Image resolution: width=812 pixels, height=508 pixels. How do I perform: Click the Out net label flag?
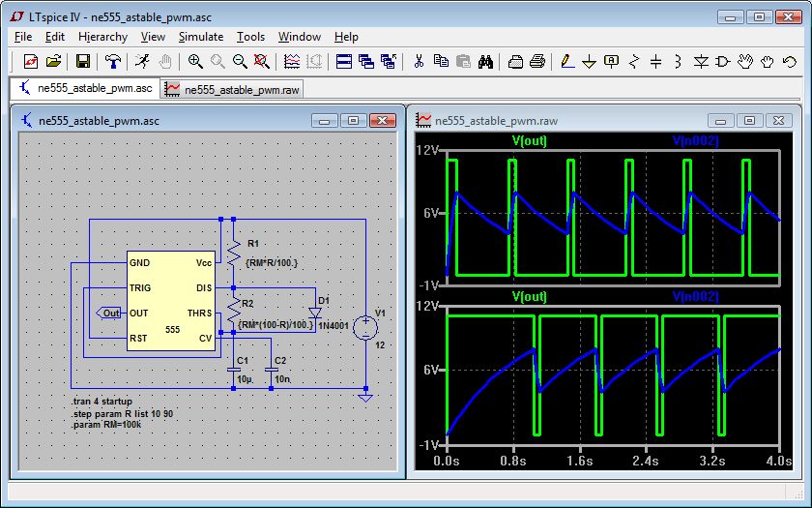108,314
